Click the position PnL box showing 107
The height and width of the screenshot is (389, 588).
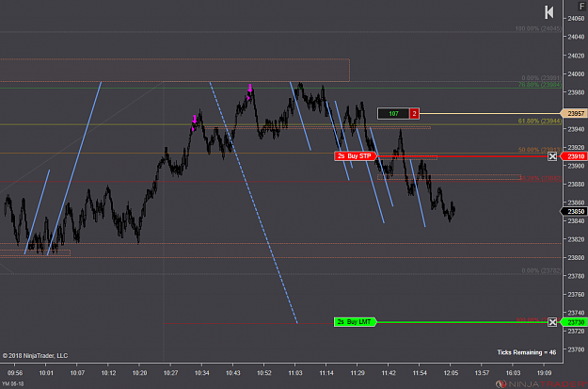click(393, 114)
